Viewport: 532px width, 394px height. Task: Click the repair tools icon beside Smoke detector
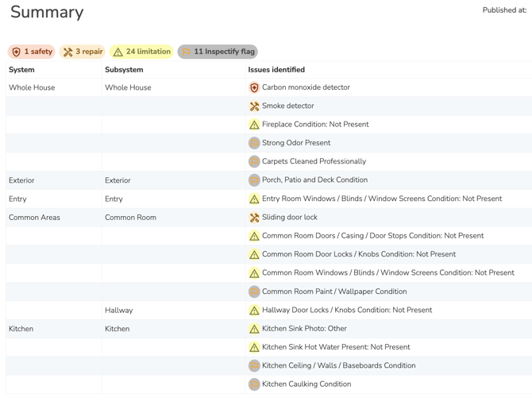coord(254,106)
